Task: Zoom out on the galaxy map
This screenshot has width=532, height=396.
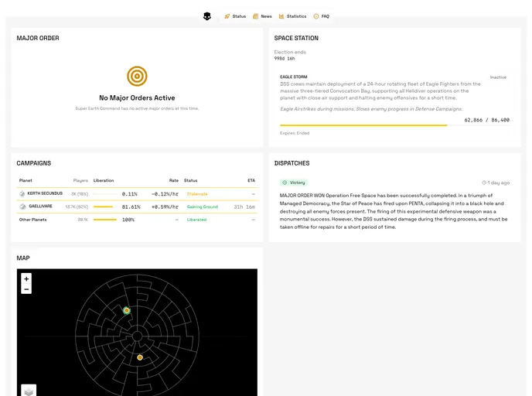Action: tap(26, 289)
